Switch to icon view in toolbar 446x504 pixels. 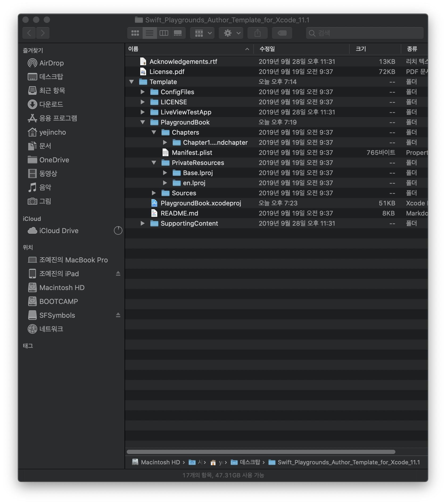[135, 33]
